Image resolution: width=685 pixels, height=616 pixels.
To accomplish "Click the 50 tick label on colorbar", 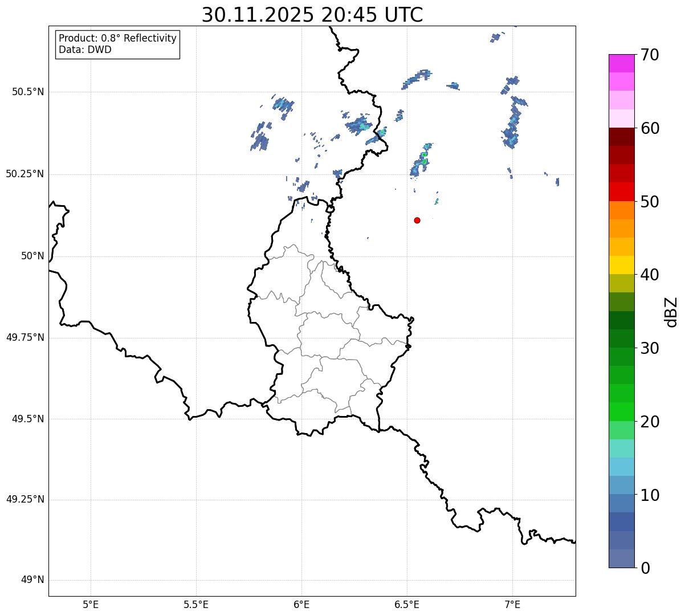I will 650,202.
